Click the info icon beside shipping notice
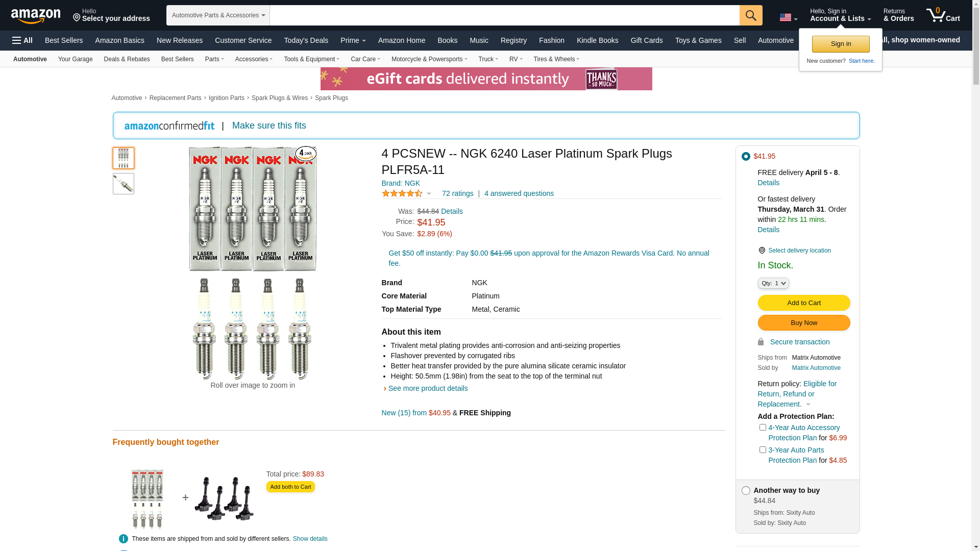The image size is (980, 551). pos(124,539)
